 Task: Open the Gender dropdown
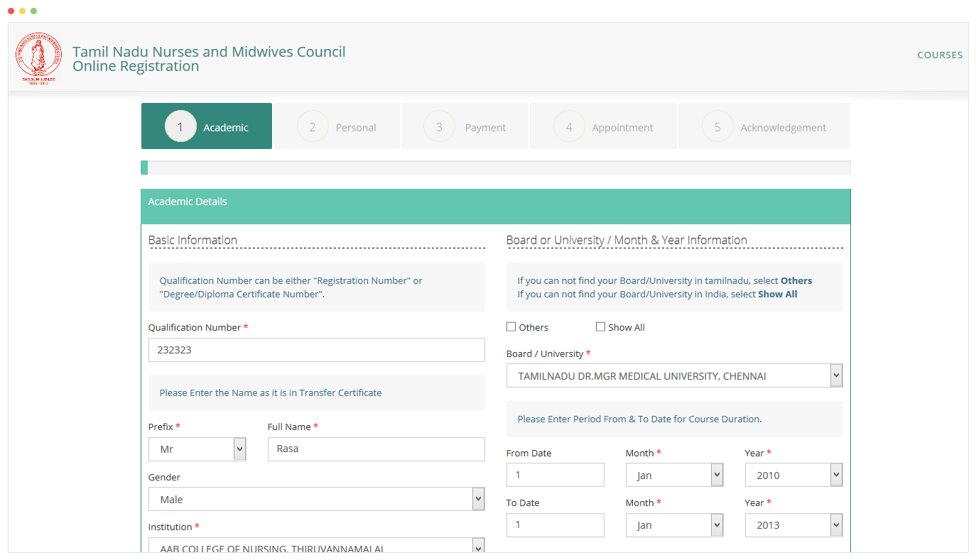(317, 499)
